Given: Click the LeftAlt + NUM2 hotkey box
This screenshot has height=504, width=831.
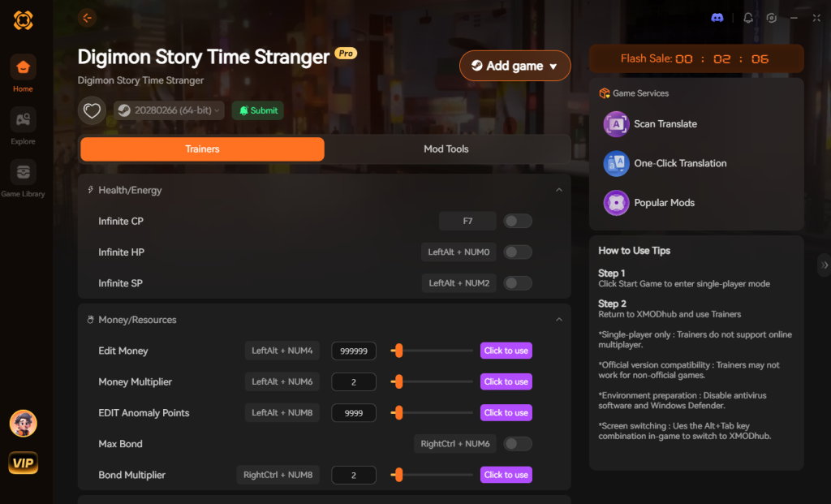Looking at the screenshot, I should click(x=459, y=283).
